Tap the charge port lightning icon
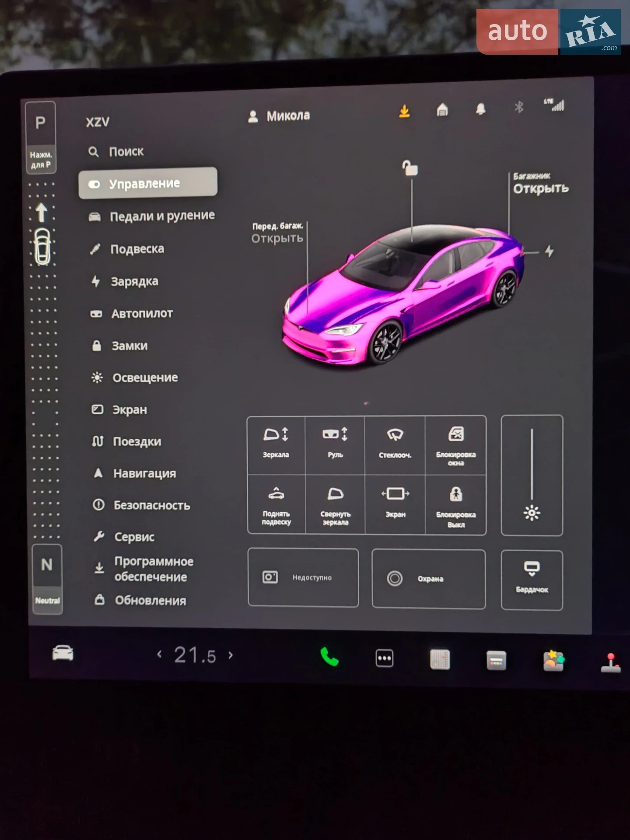630x840 pixels. [549, 251]
